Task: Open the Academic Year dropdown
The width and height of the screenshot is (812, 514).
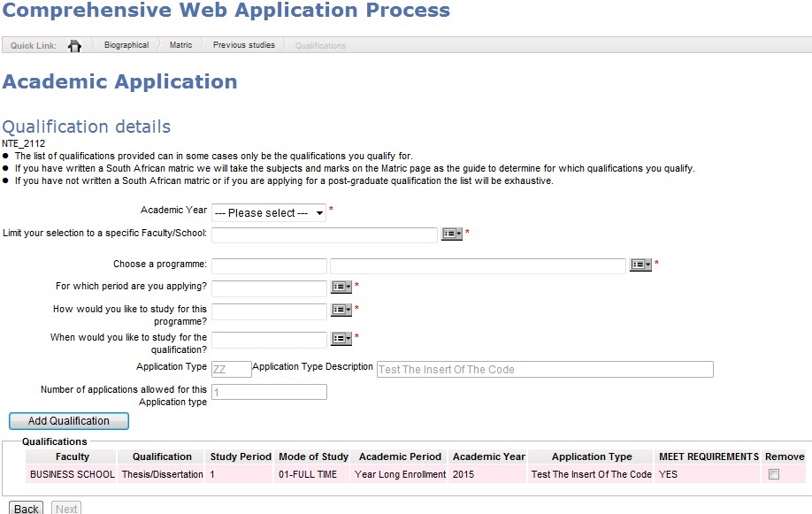Action: click(266, 212)
